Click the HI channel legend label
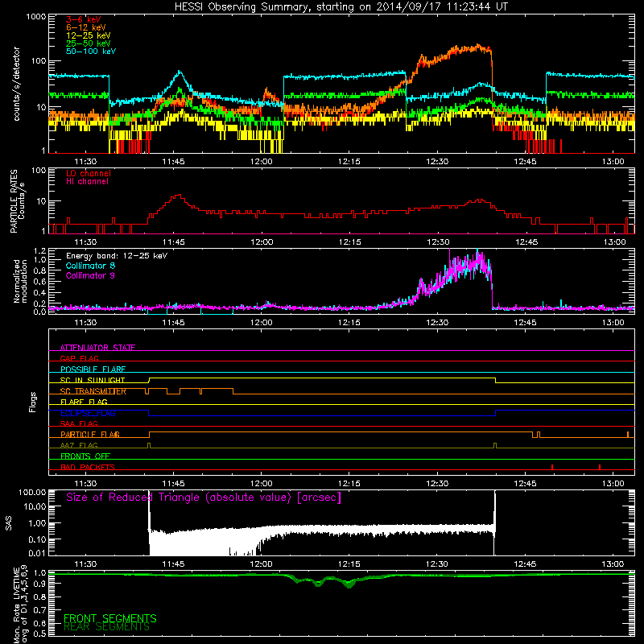Image resolution: width=644 pixels, height=644 pixels. (88, 182)
